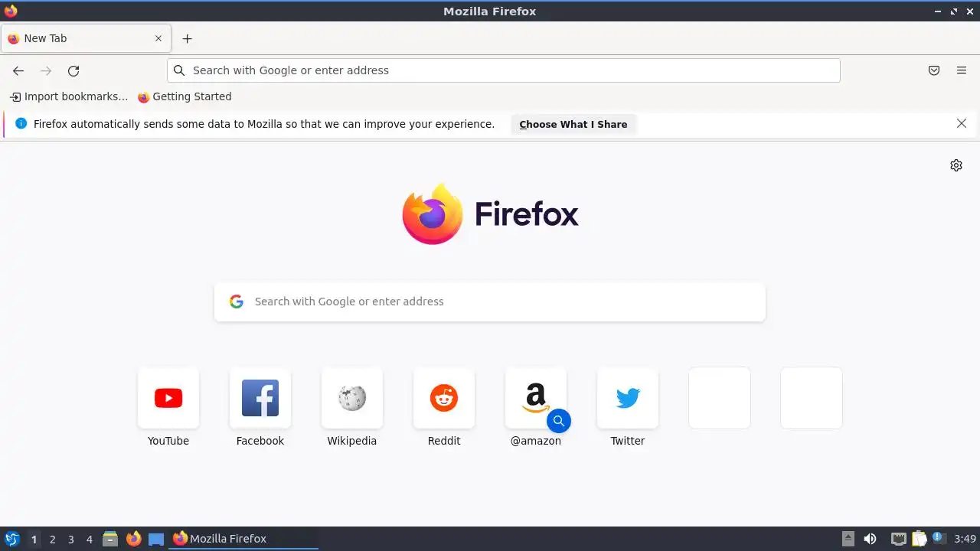Open a new tab with plus button
The image size is (980, 551).
pyautogui.click(x=187, y=38)
